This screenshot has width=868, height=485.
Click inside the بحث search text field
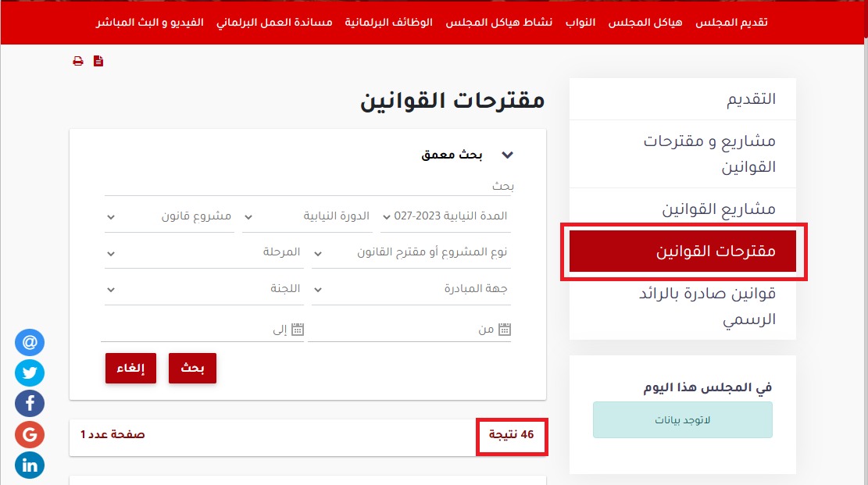[x=391, y=184]
